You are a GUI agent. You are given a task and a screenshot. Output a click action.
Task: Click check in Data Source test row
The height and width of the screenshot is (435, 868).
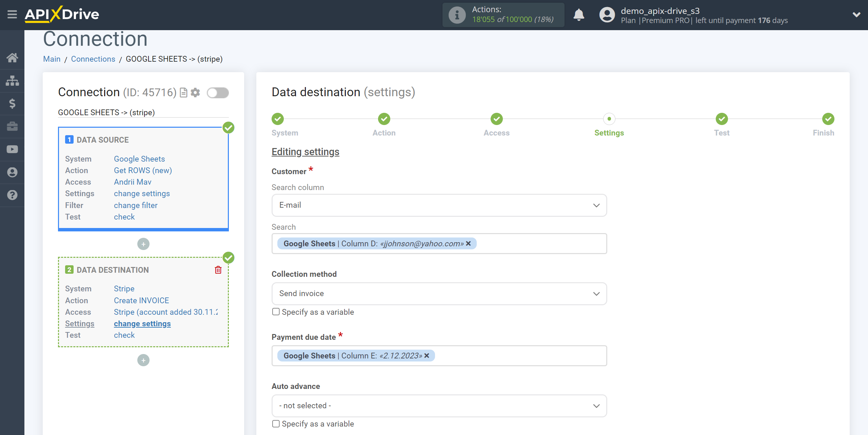pos(124,217)
